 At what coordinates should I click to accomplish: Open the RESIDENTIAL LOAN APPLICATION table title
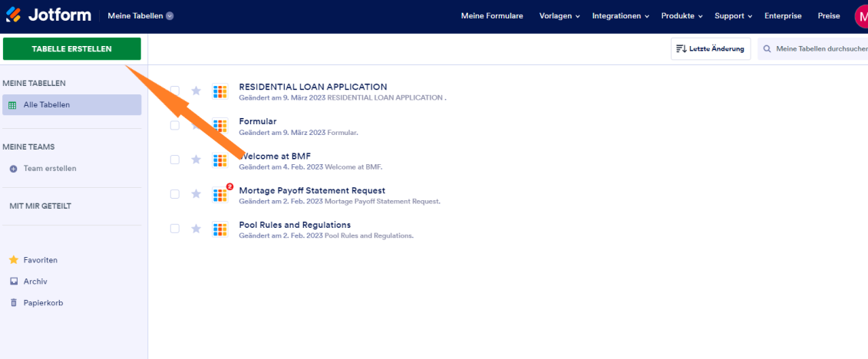[x=313, y=87]
